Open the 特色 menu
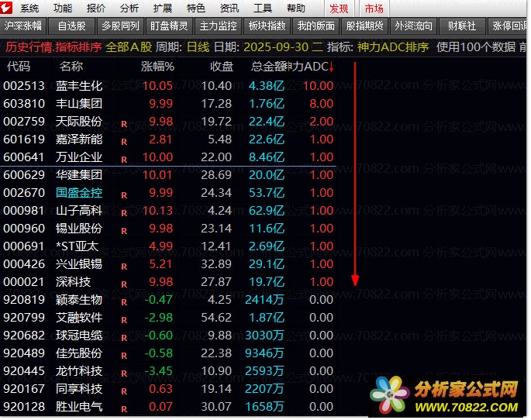The width and height of the screenshot is (531, 420). point(196,8)
